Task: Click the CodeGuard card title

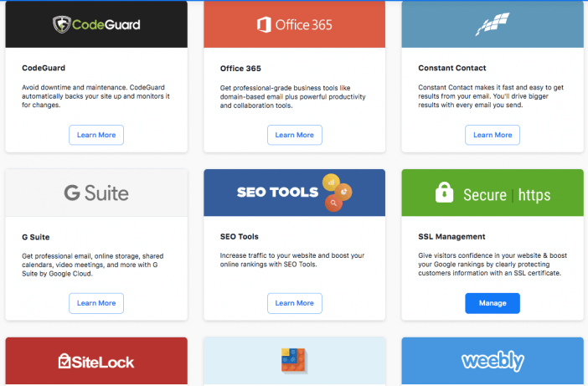Action: pyautogui.click(x=44, y=68)
